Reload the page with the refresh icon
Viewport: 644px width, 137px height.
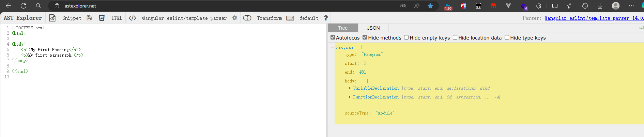(24, 6)
